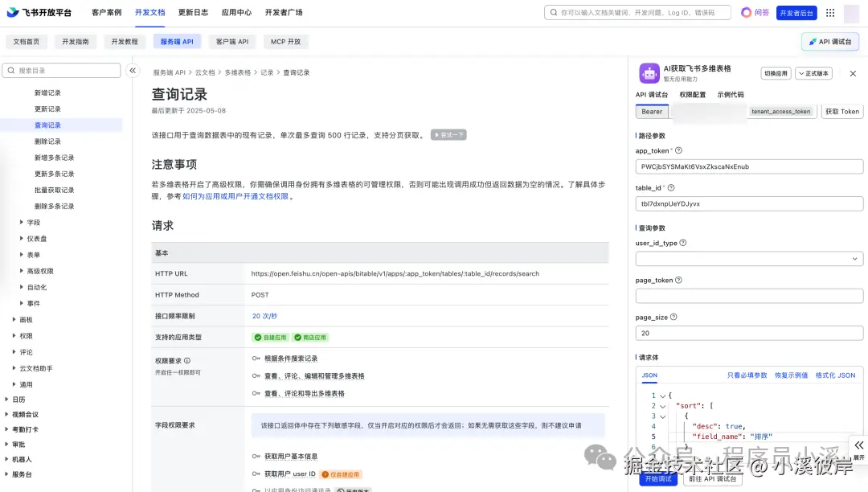This screenshot has width=868, height=492.
Task: Collapse JSON line 1 fold arrow
Action: coord(662,396)
